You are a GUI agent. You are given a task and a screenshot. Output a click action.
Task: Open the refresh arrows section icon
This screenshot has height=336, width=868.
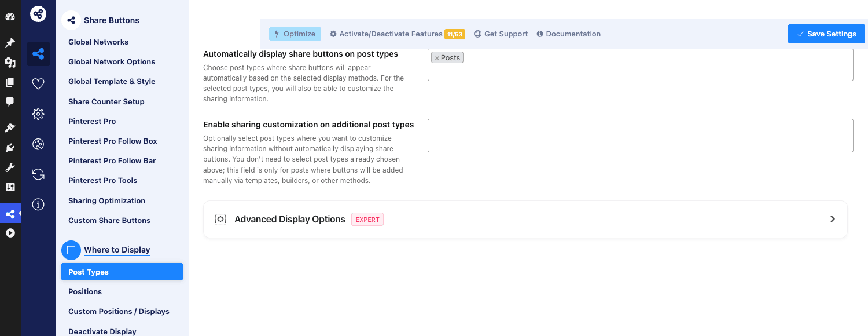[38, 174]
